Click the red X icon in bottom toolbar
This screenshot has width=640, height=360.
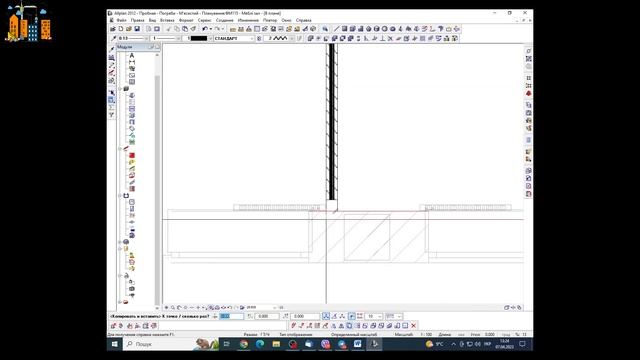coord(413,326)
